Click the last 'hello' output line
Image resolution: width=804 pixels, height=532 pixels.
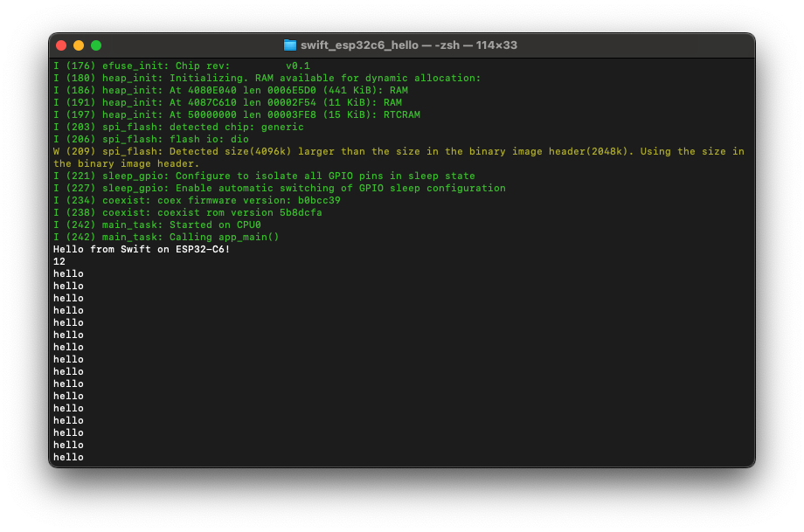67,457
